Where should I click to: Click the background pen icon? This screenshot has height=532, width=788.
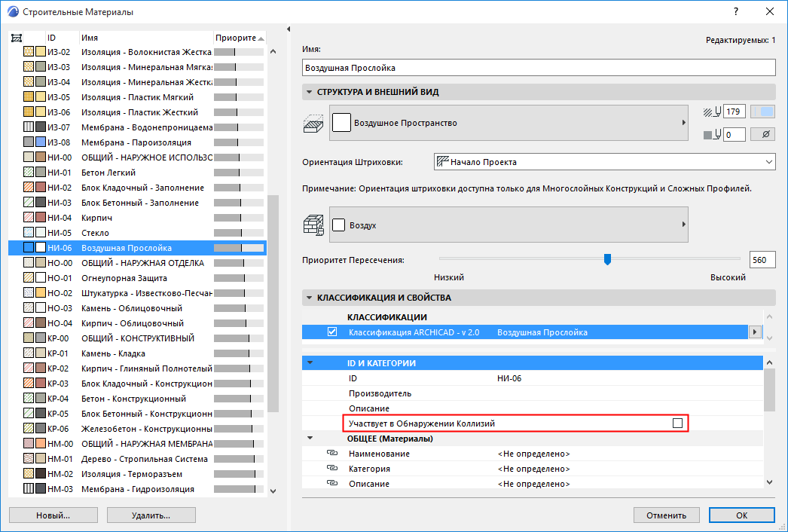coord(708,134)
